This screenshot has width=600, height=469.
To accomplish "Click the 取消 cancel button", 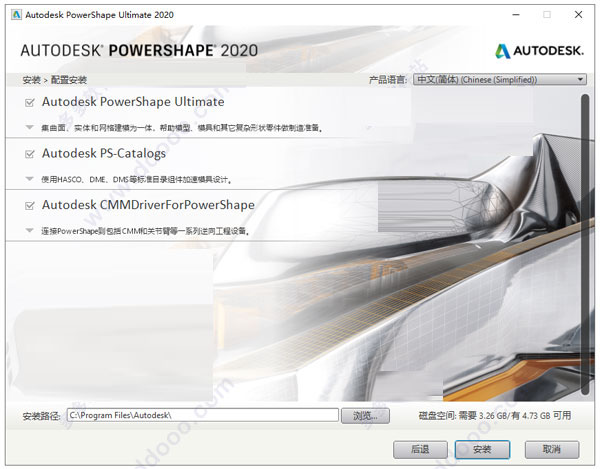I will pos(552,449).
